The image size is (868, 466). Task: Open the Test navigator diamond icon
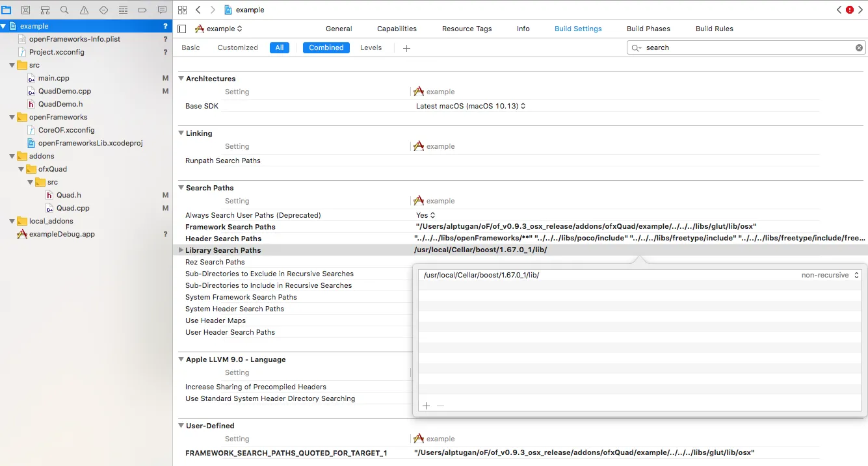click(103, 10)
